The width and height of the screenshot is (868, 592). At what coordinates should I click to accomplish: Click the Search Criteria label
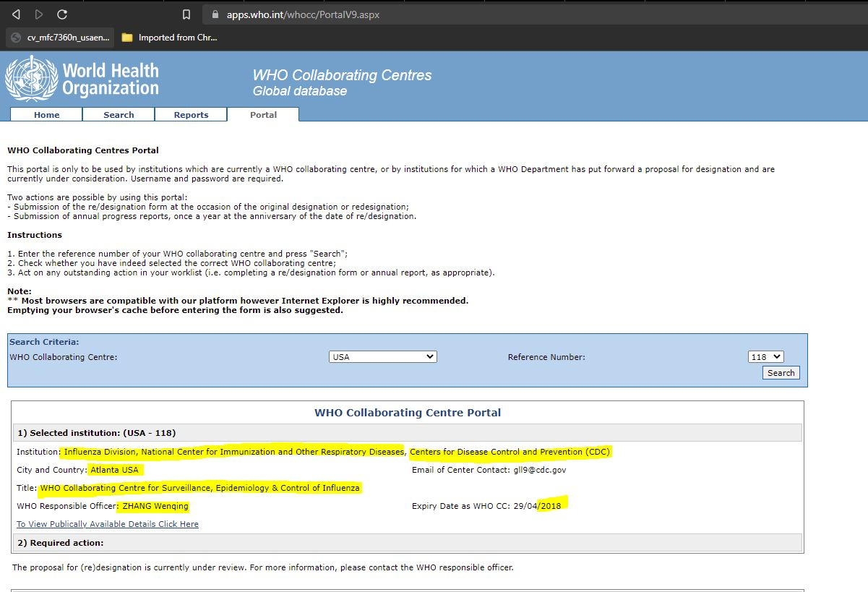coord(44,342)
